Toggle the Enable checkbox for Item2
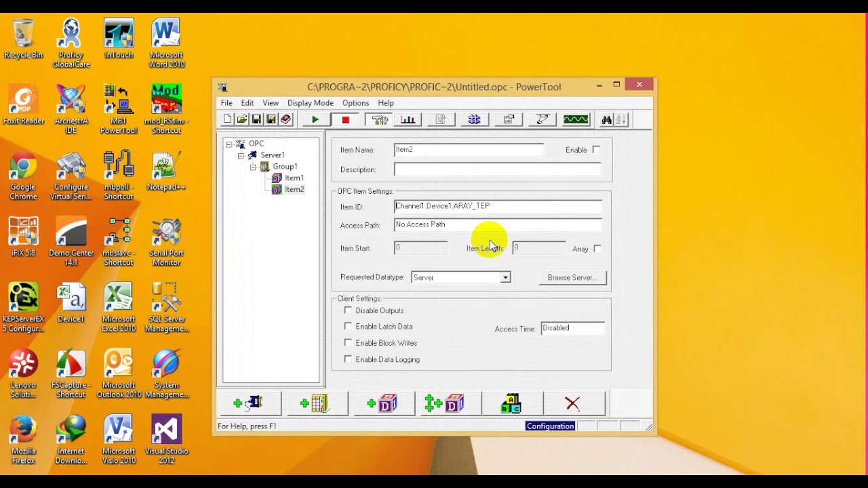868x488 pixels. (596, 150)
